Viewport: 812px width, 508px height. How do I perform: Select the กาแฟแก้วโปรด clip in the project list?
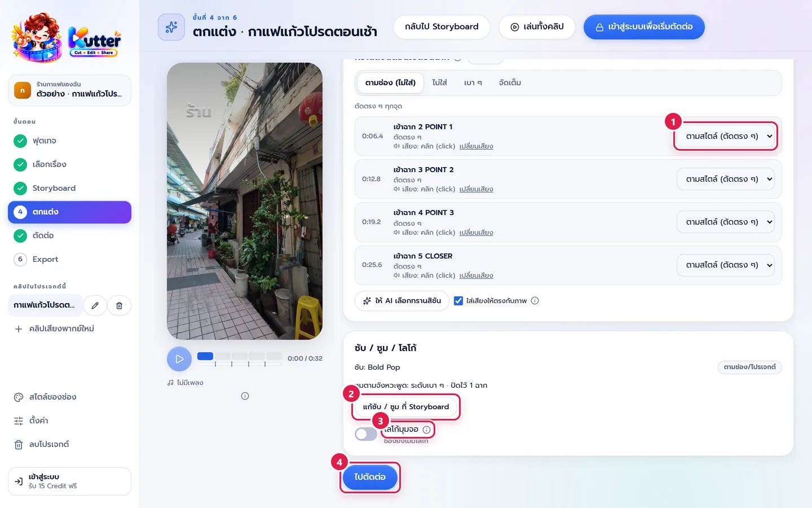click(x=45, y=305)
